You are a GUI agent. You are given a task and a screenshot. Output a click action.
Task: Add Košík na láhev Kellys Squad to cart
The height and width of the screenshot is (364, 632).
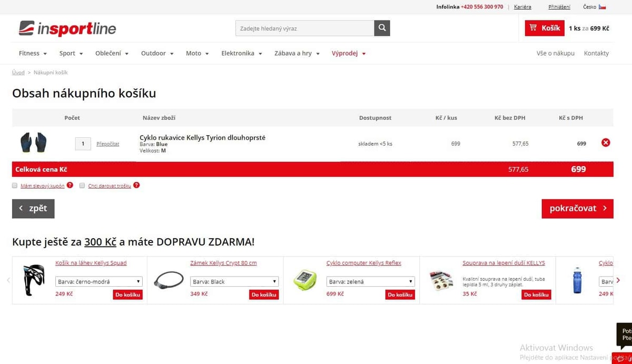[x=128, y=295]
